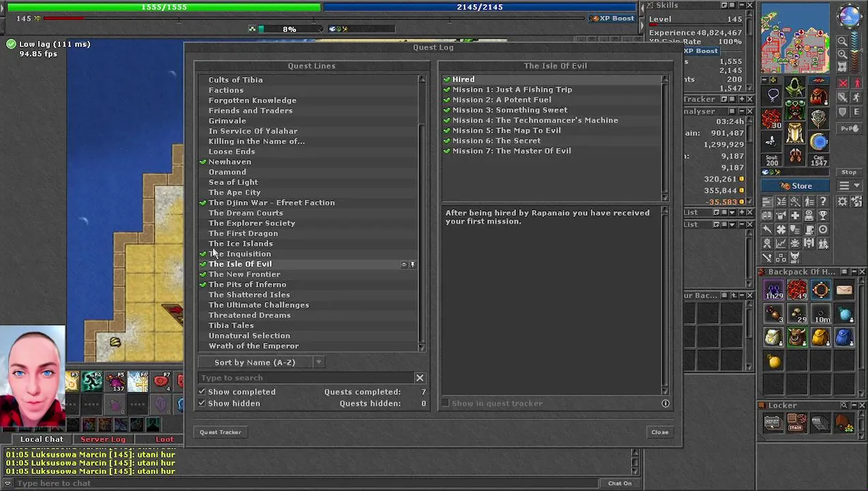This screenshot has height=491, width=868.
Task: Click the Quest Lines list scrollbar down arrow
Action: coord(421,348)
